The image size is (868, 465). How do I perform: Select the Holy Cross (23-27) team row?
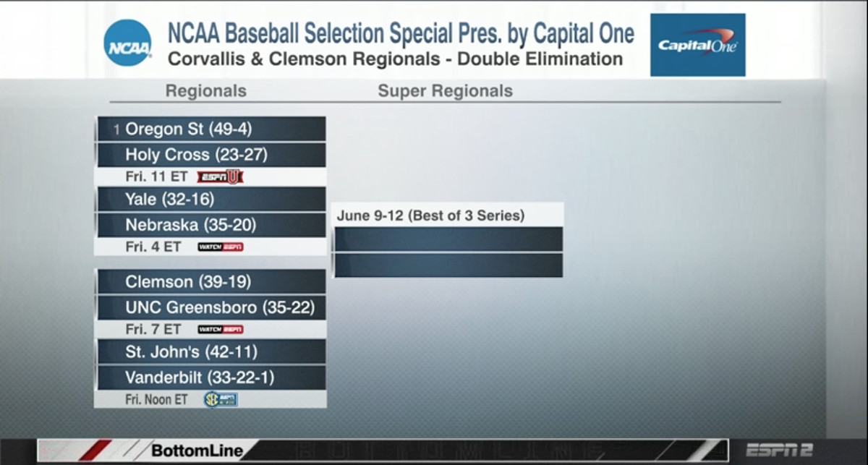click(x=211, y=155)
